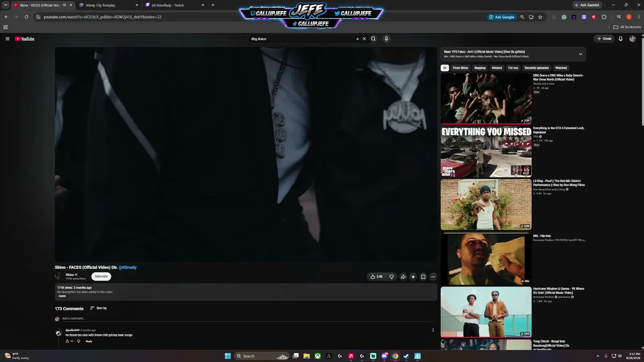The height and width of the screenshot is (362, 644).
Task: Open the Ask sparkle button under video
Action: [413, 277]
